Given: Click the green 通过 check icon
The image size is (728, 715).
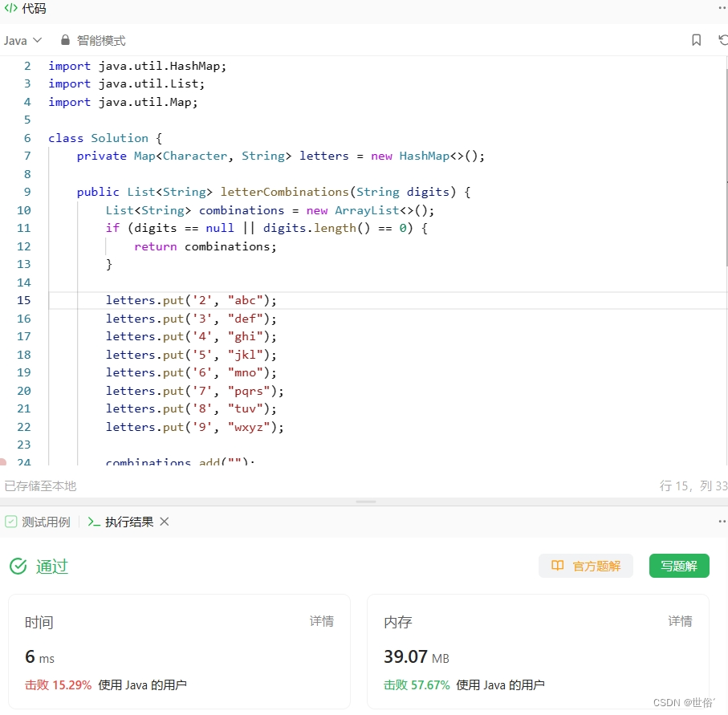Looking at the screenshot, I should coord(18,567).
